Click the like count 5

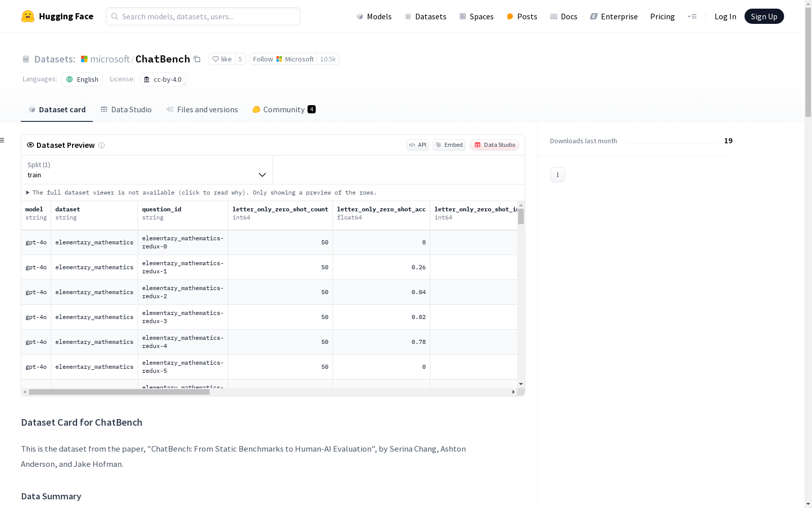[x=240, y=59]
